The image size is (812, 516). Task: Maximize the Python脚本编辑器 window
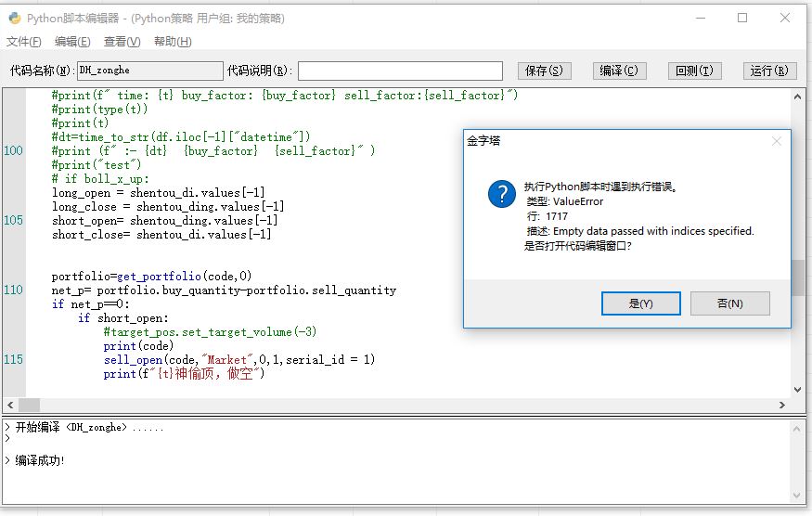pos(742,19)
